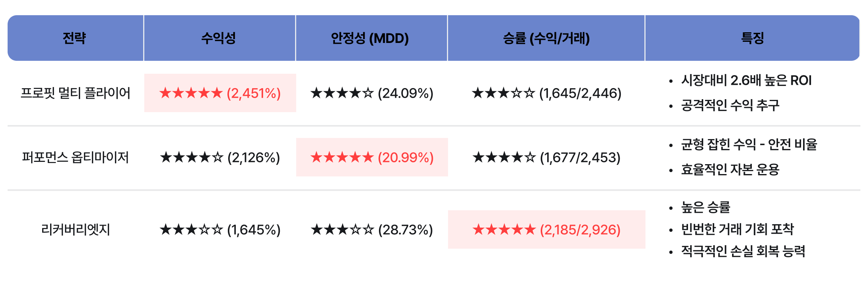Click the 시장대비 2.6배 높은 ROI bullet
This screenshot has width=868, height=285.
[x=746, y=81]
